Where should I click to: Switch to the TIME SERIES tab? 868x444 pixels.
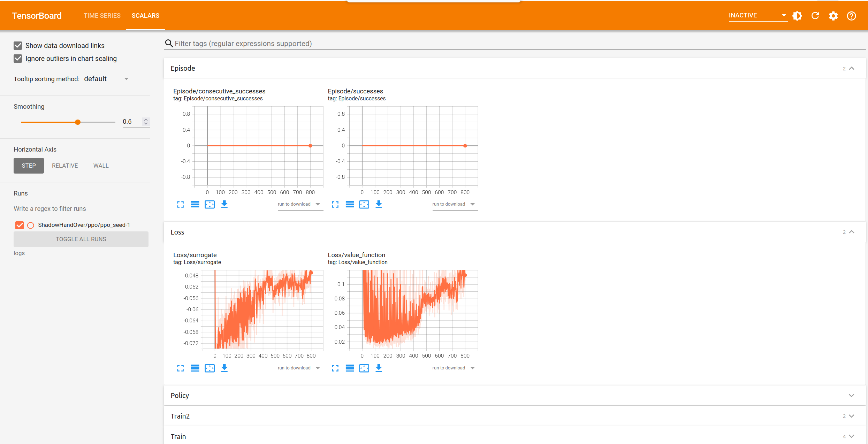102,16
